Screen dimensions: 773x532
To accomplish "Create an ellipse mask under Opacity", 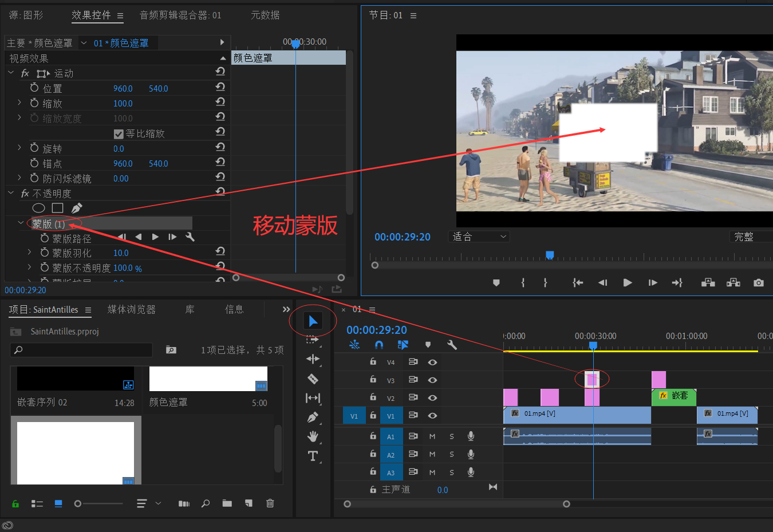I will pos(39,208).
